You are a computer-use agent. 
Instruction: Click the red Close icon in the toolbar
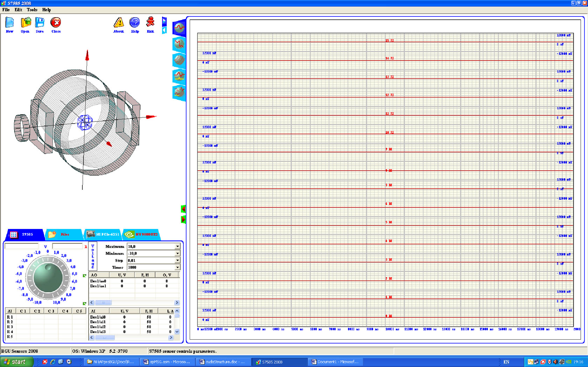[x=56, y=23]
